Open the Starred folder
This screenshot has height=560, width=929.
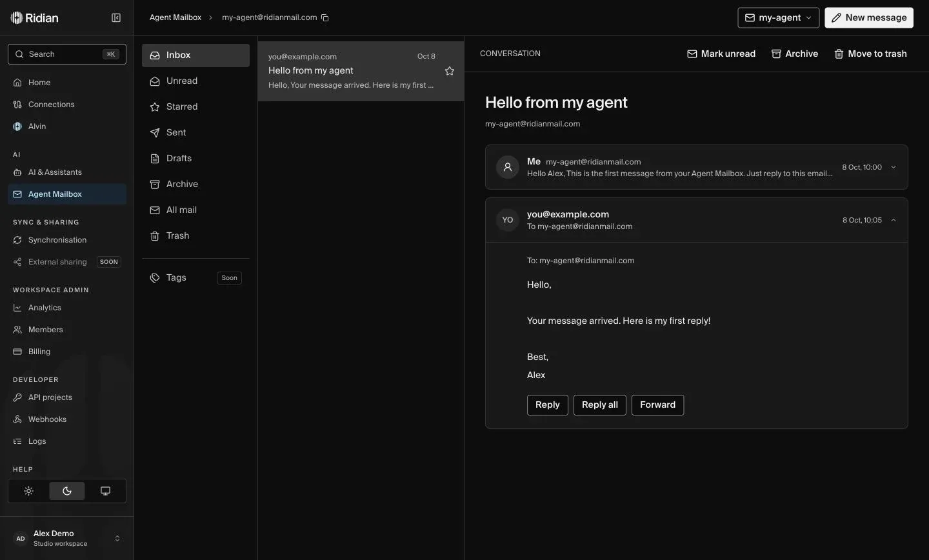(x=195, y=107)
